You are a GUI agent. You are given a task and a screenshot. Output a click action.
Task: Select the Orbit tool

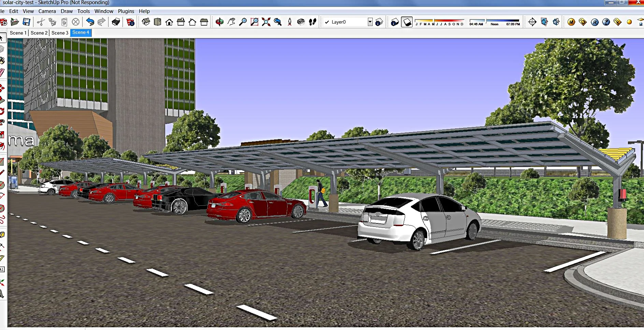(x=219, y=22)
